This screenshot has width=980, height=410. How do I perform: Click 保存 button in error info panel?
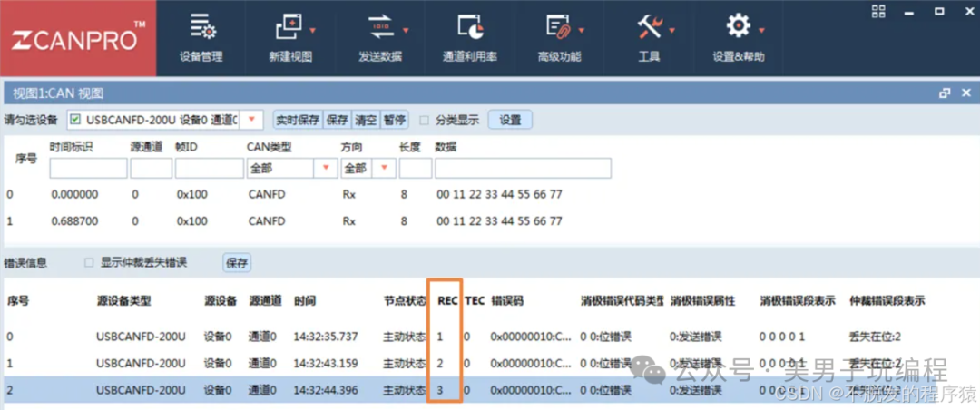coord(237,263)
